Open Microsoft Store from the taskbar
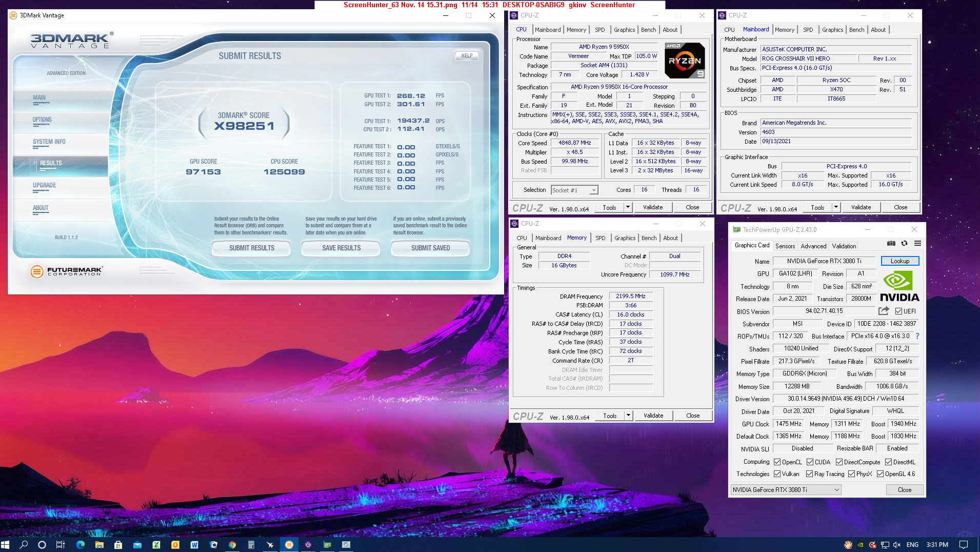This screenshot has width=980, height=552. tap(118, 545)
